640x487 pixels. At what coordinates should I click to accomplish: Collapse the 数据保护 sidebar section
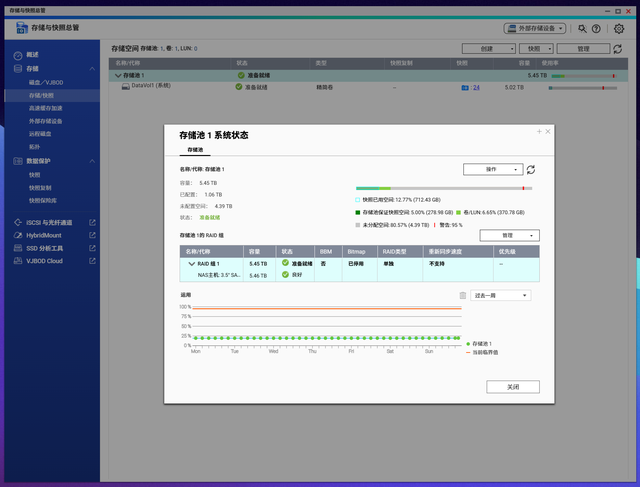92,161
